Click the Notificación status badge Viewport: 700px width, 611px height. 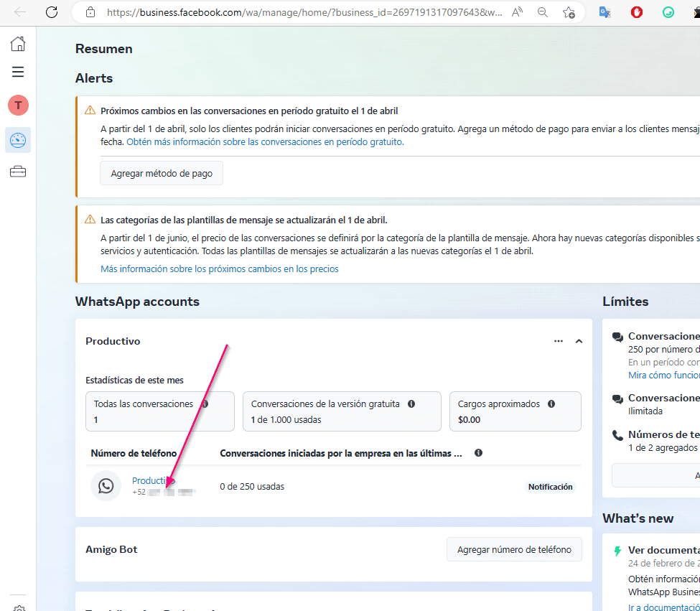[x=550, y=487]
